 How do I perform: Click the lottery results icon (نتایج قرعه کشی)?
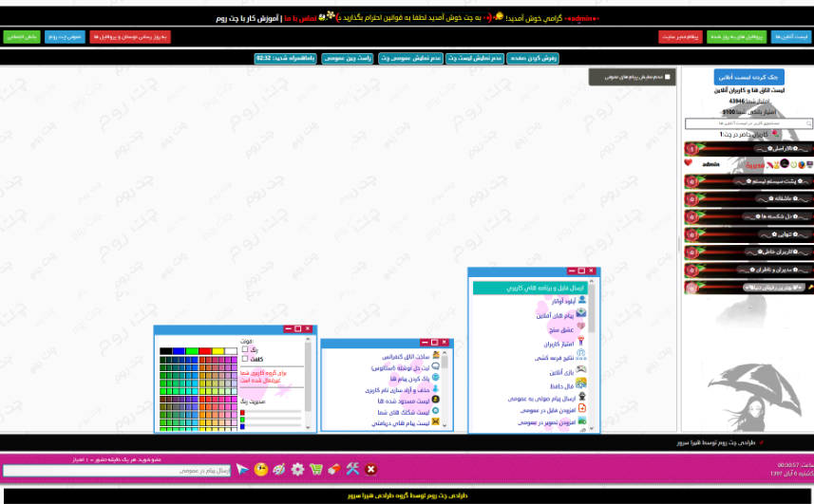[581, 355]
